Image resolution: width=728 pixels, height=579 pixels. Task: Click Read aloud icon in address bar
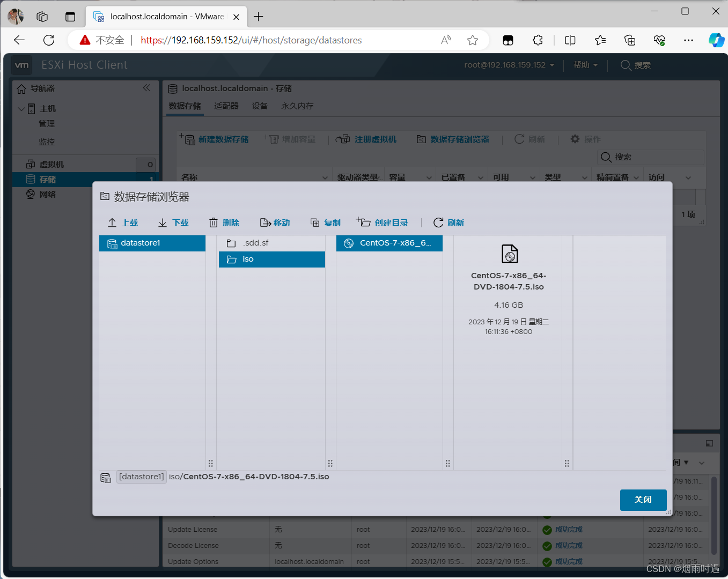pos(446,40)
